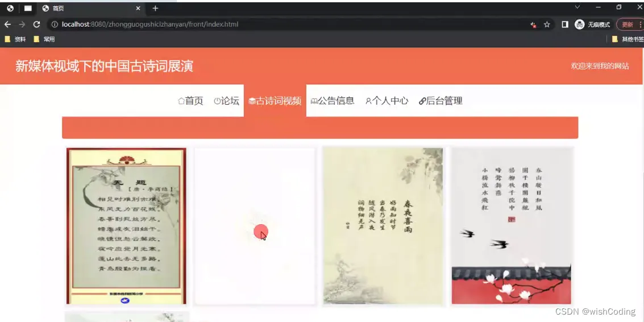644x322 pixels.
Task: Open browser three-dot menu
Action: pyautogui.click(x=640, y=24)
